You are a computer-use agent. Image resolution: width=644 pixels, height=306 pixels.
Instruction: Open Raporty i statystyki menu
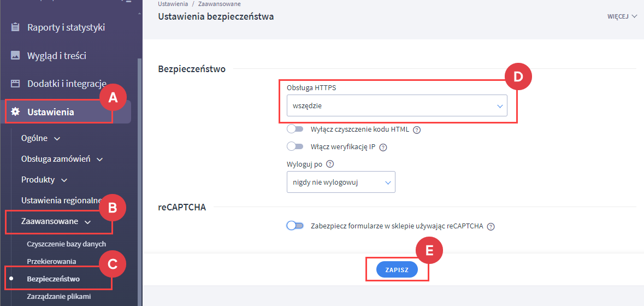pyautogui.click(x=66, y=27)
